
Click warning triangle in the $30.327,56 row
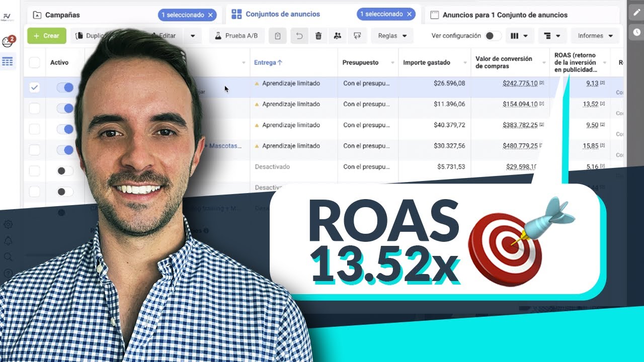[x=257, y=146]
